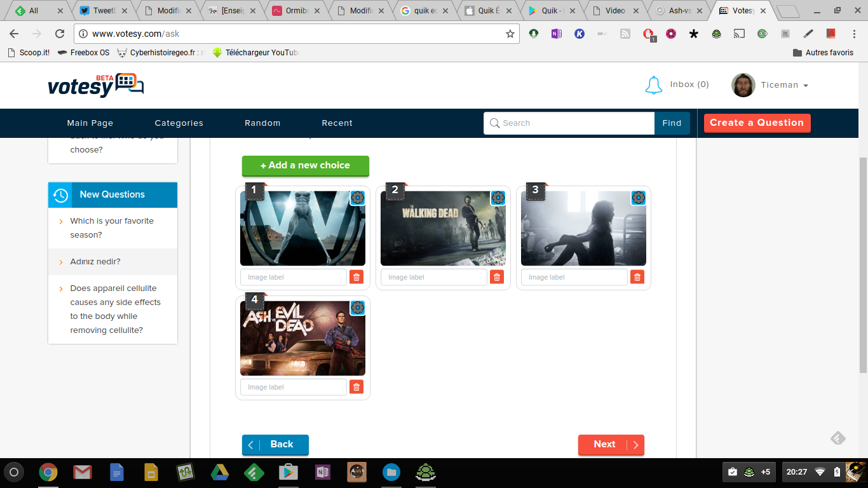Screen dimensions: 868x488
Task: Select the Westworld thumbnail in choice 1
Action: [x=302, y=228]
